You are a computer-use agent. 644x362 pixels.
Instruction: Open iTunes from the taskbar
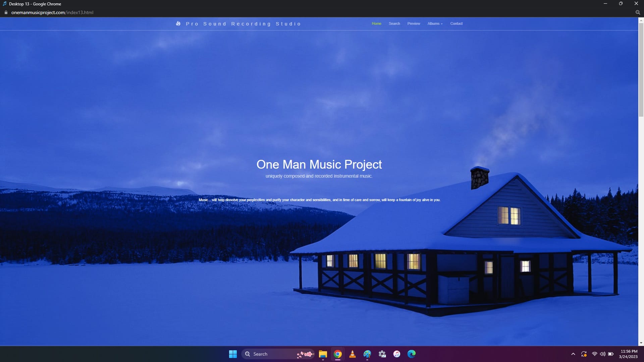click(x=396, y=354)
